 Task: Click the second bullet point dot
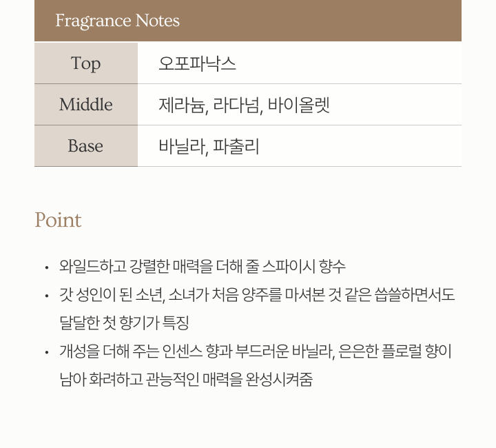[45, 296]
